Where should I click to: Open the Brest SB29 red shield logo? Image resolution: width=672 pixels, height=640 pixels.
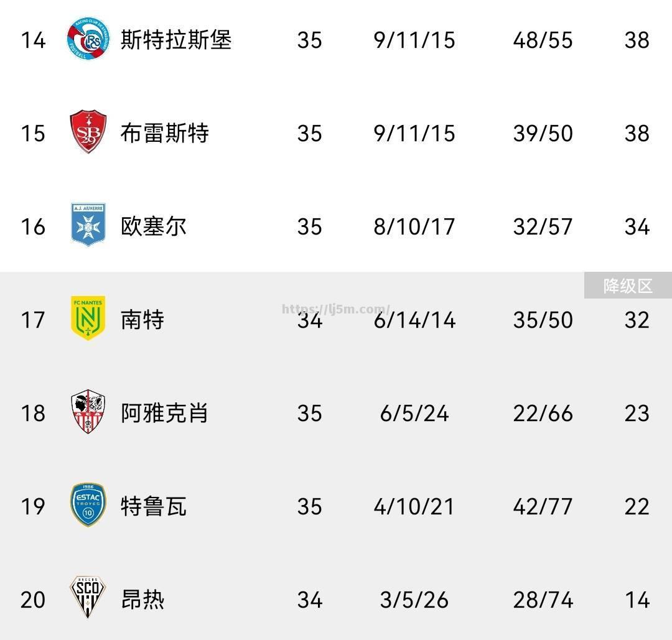click(88, 131)
